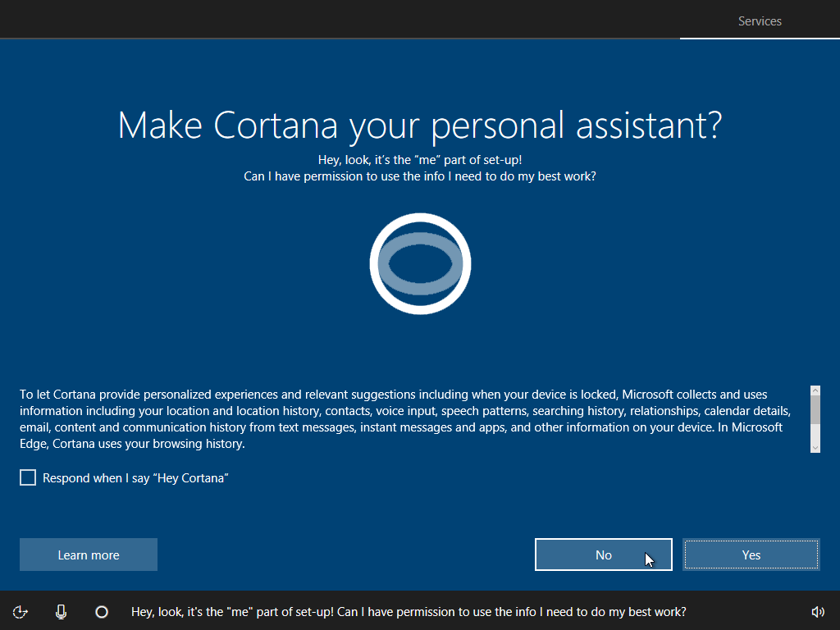840x630 pixels.
Task: Click the Learn more button
Action: click(x=89, y=555)
